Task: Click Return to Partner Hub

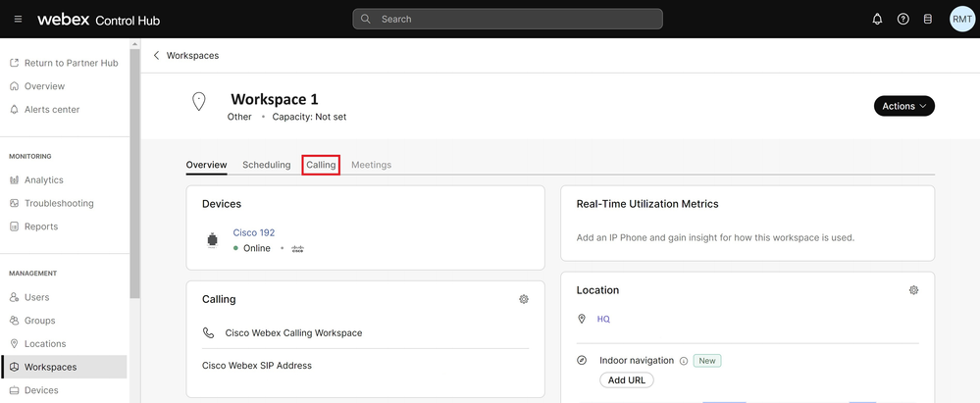Action: [64, 63]
